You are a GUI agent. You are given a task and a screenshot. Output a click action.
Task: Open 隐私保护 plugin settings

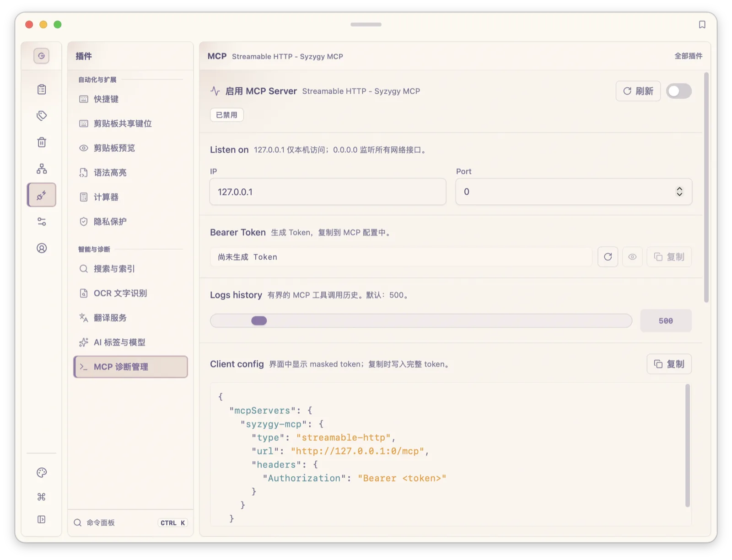(x=130, y=222)
